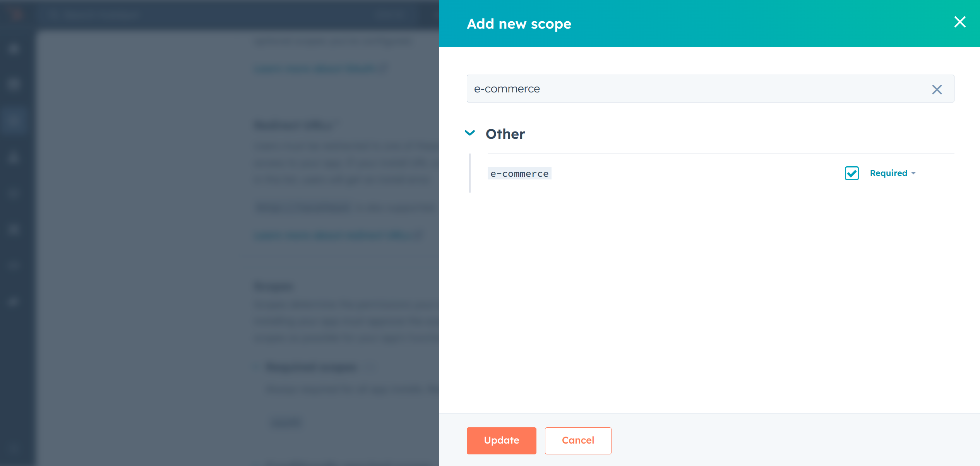Click the blurred HubSpot logo icon
The image size is (980, 466).
tap(16, 15)
